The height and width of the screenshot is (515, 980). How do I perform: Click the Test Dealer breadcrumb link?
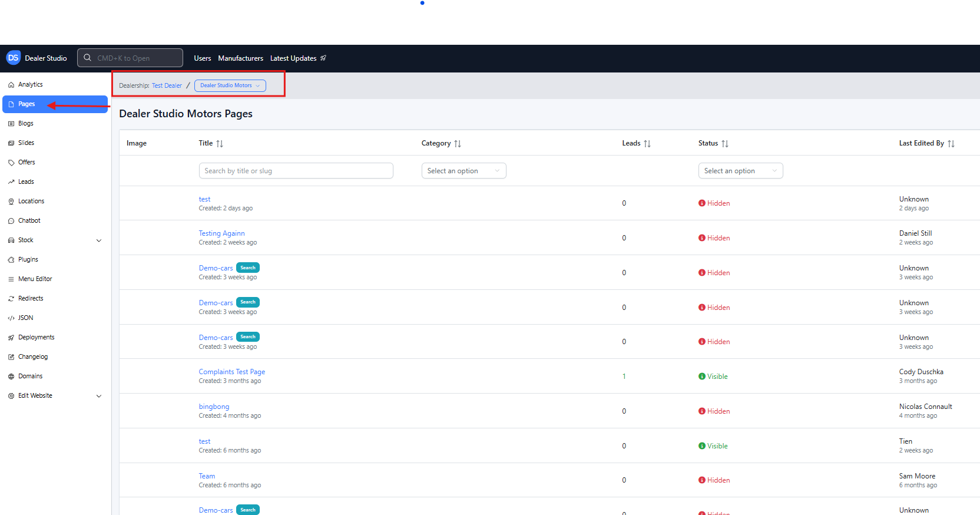coord(167,86)
